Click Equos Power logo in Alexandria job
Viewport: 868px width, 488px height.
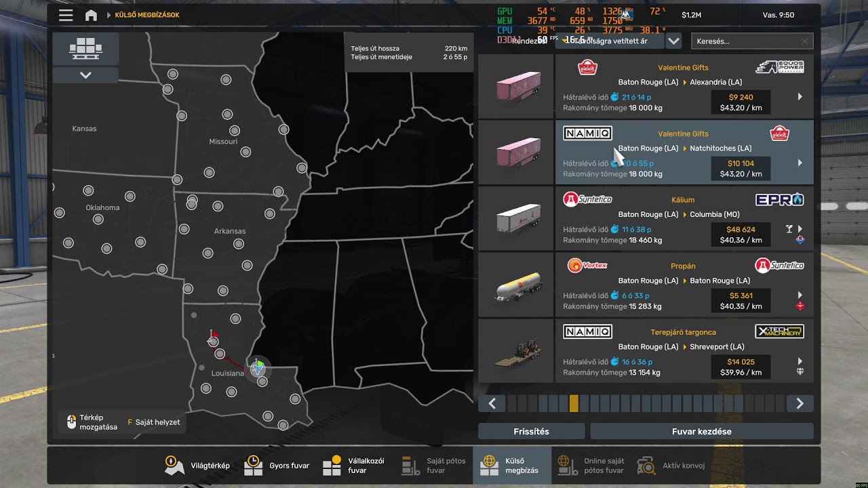pyautogui.click(x=780, y=67)
